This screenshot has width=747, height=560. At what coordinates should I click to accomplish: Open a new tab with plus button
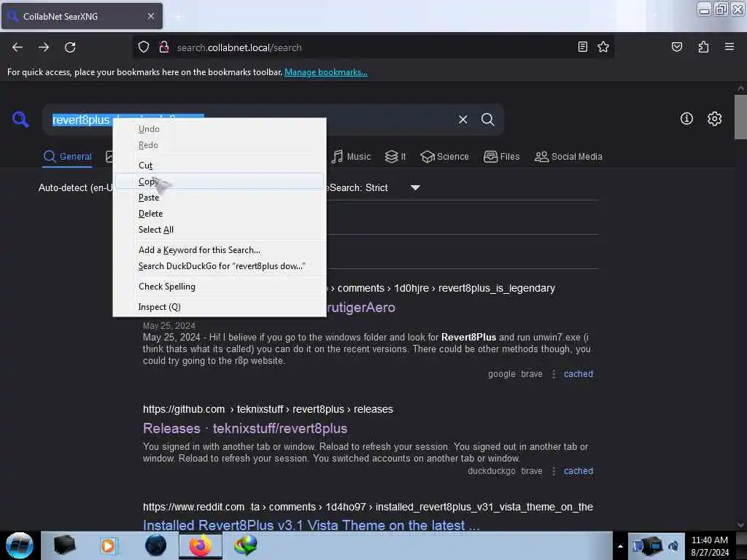(x=178, y=17)
